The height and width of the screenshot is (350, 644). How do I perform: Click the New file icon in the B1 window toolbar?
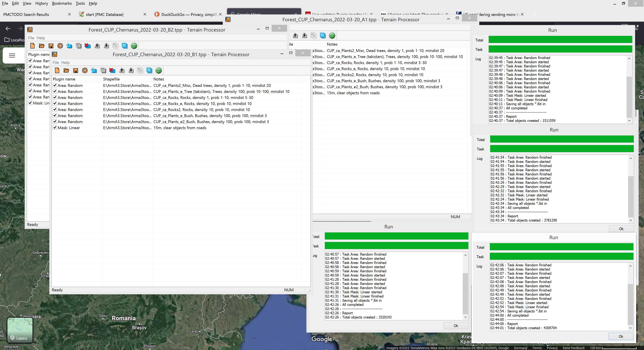coord(57,70)
